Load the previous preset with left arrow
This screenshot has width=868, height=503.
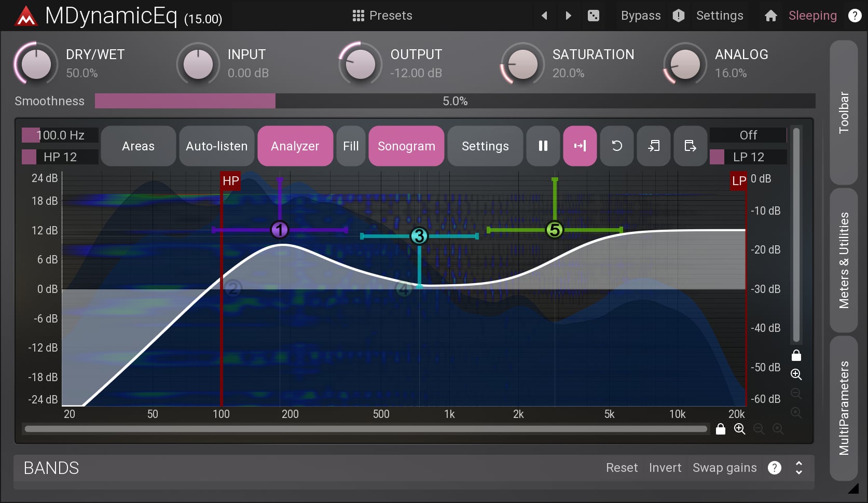coord(544,16)
